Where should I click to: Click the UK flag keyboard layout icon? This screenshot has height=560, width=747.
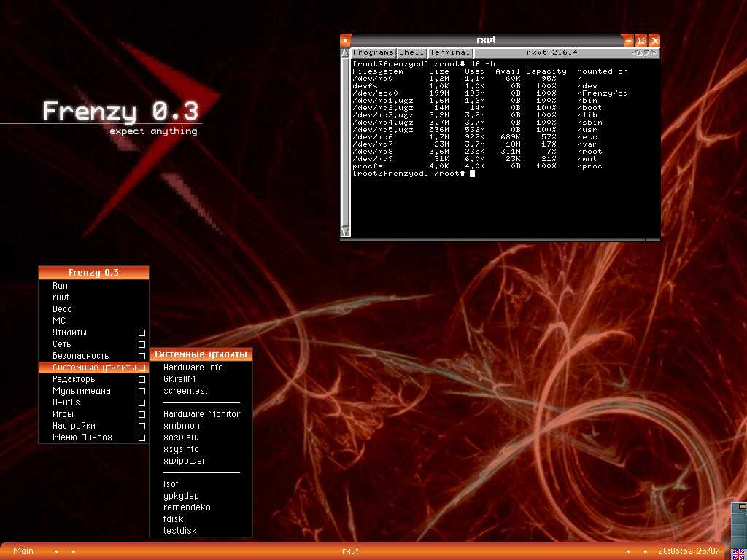pos(738,553)
